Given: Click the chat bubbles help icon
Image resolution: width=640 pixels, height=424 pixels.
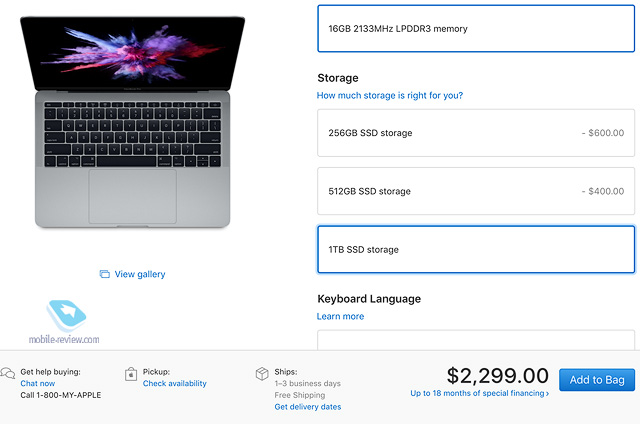Looking at the screenshot, I should pyautogui.click(x=8, y=373).
